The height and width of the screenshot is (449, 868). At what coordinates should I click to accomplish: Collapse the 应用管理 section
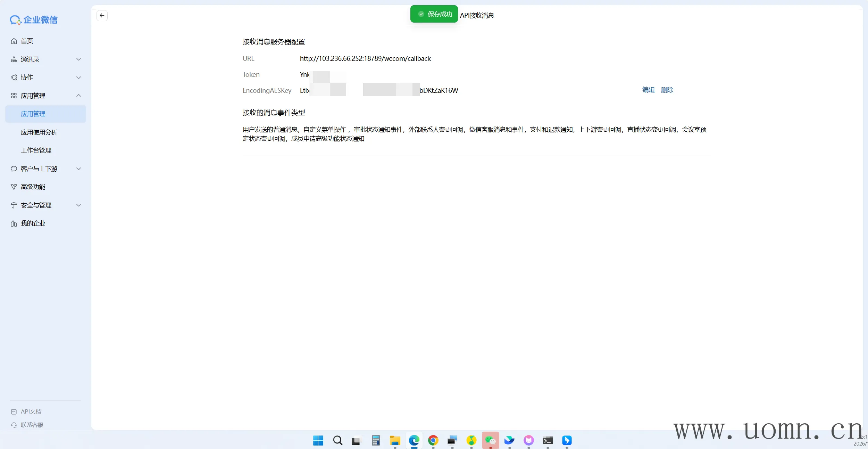tap(45, 96)
